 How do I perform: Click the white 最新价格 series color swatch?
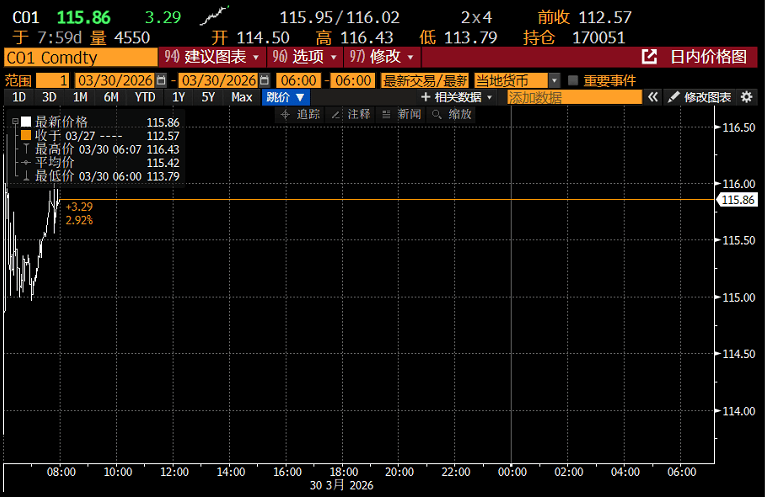pyautogui.click(x=26, y=122)
